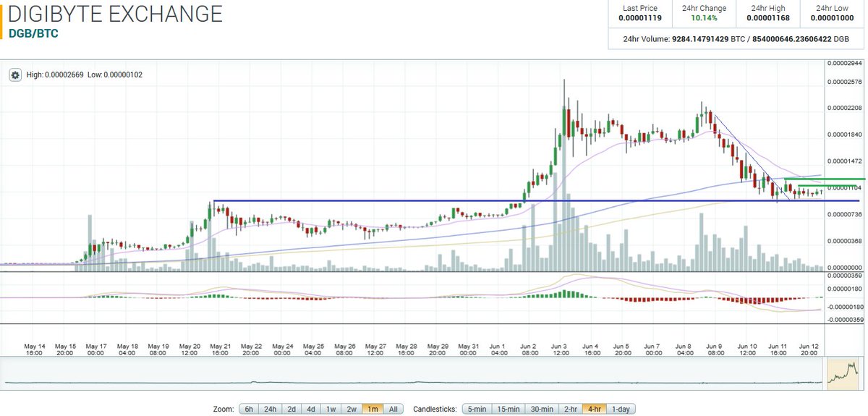Set zoom to 2d

(292, 409)
